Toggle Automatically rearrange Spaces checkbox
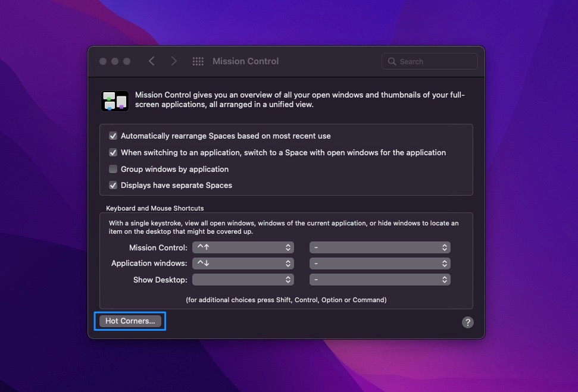Image resolution: width=578 pixels, height=392 pixels. (x=113, y=136)
